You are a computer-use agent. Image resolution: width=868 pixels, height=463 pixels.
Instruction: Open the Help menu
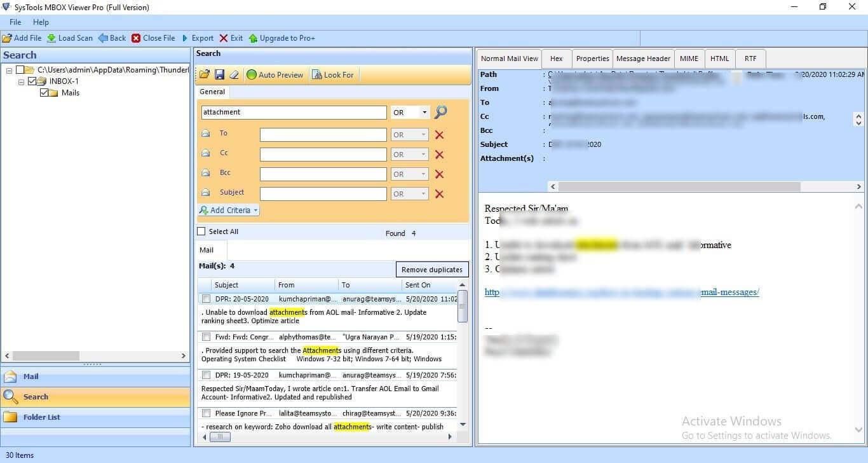(41, 22)
